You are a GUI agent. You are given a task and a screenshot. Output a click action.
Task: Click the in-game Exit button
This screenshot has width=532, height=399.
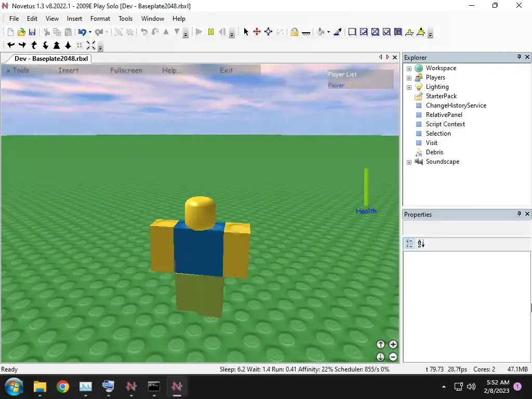click(x=227, y=70)
